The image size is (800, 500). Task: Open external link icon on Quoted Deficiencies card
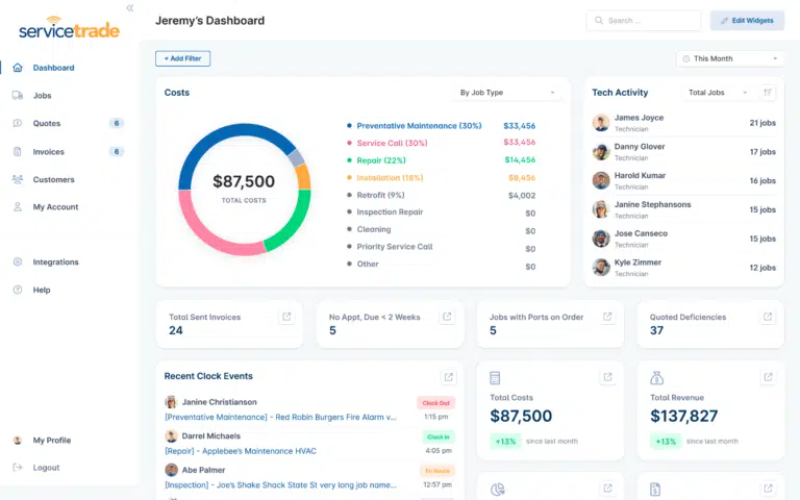coord(767,317)
